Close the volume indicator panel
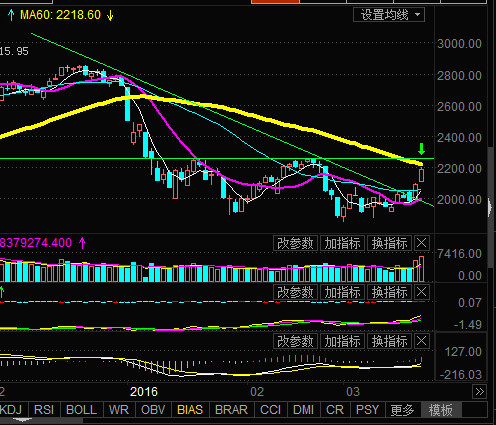This screenshot has height=425, width=496. (x=421, y=243)
